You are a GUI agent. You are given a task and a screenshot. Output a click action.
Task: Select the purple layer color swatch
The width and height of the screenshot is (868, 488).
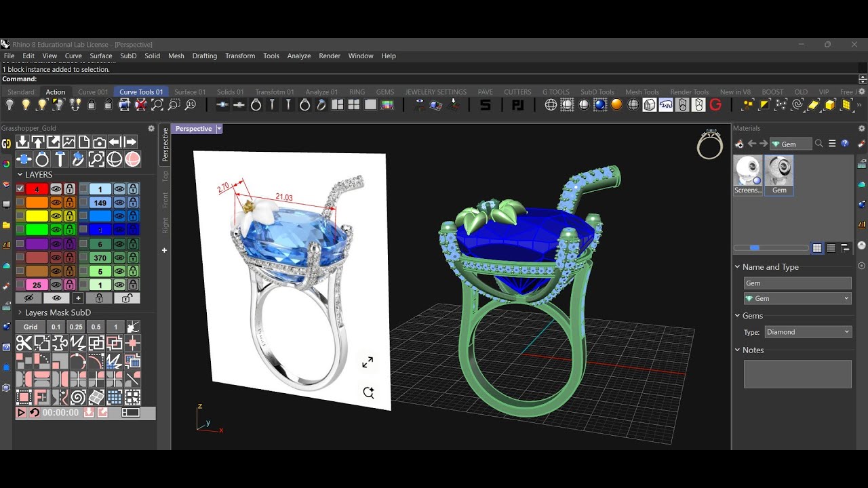(x=37, y=244)
